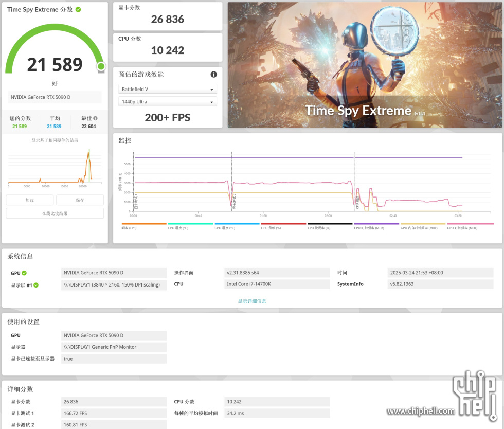Click the 详细分数 section heading
The width and height of the screenshot is (504, 429).
click(x=20, y=389)
